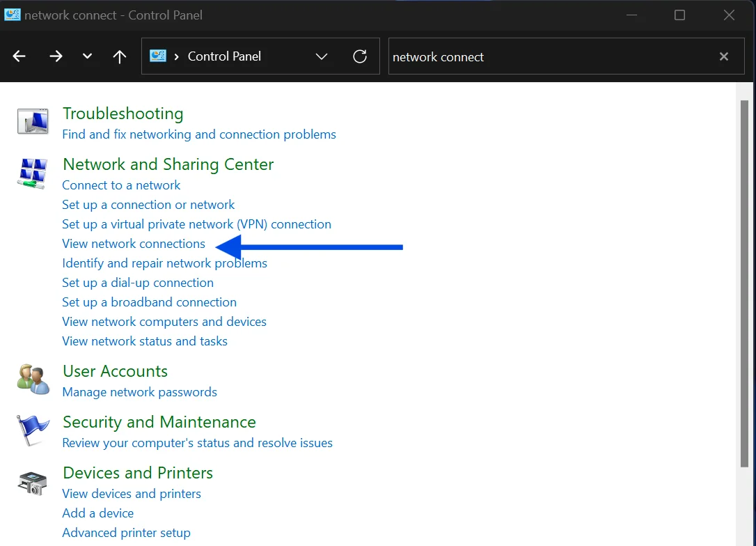Select Manage network passwords
The image size is (756, 546).
[x=140, y=392]
